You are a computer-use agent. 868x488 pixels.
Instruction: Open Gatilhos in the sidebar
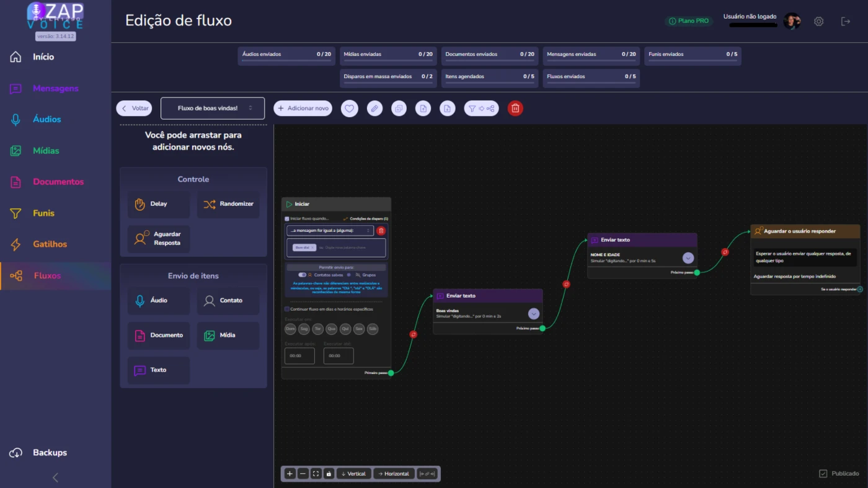(50, 244)
